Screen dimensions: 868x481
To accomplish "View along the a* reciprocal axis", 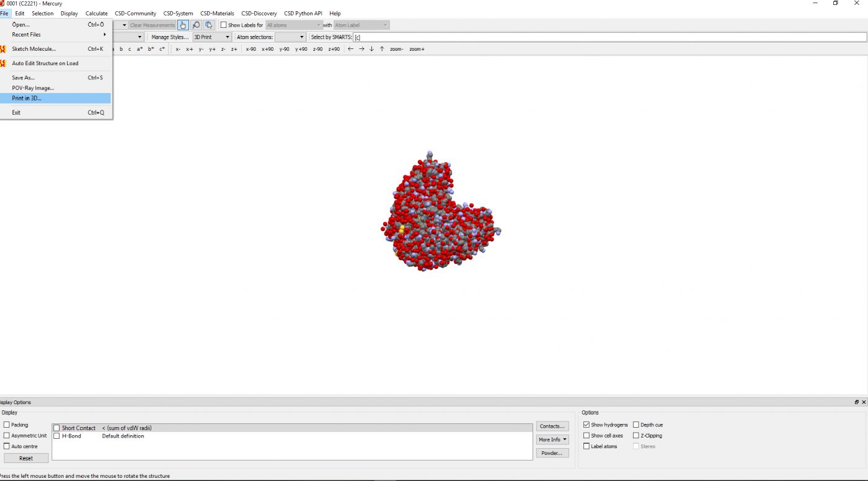I will tap(140, 49).
